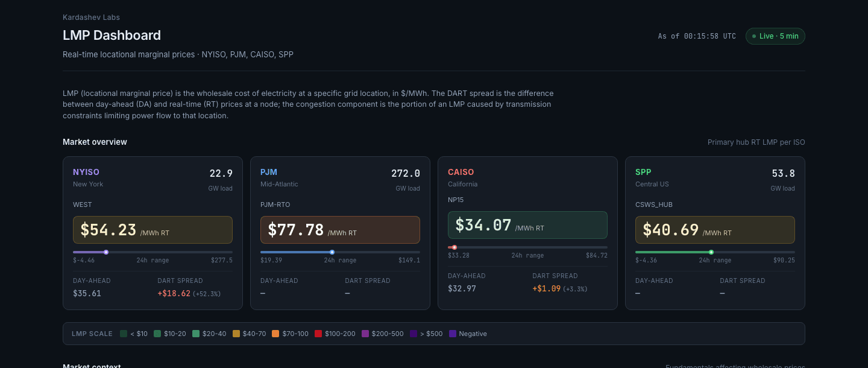Click the LMP SCALE legend label
Image resolution: width=868 pixels, height=368 pixels.
[x=92, y=334]
